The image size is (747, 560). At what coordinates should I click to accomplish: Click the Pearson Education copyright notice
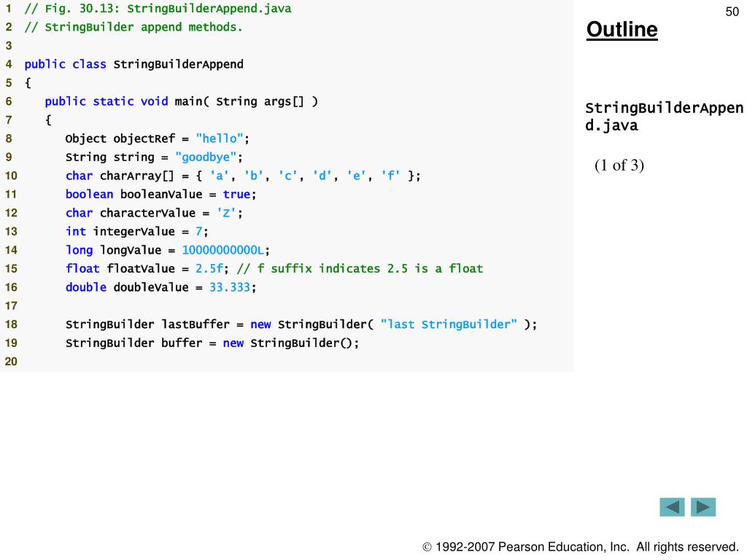point(581,547)
